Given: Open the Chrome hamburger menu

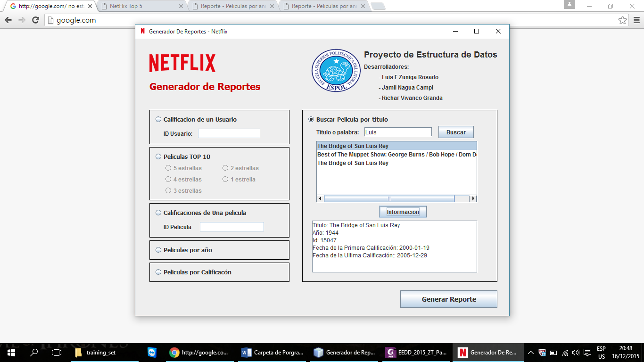Looking at the screenshot, I should pos(636,20).
